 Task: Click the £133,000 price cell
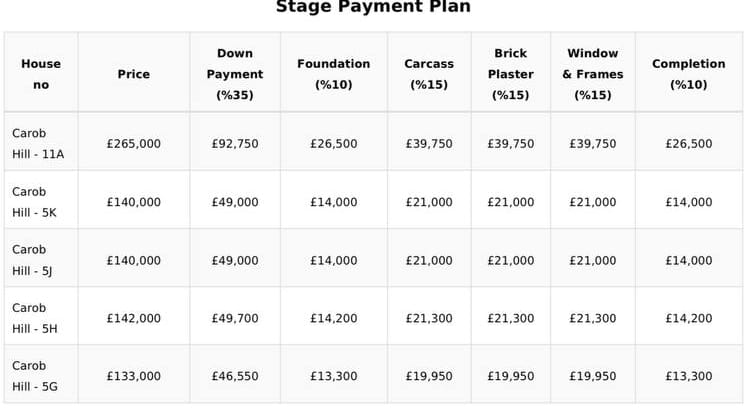coord(134,376)
